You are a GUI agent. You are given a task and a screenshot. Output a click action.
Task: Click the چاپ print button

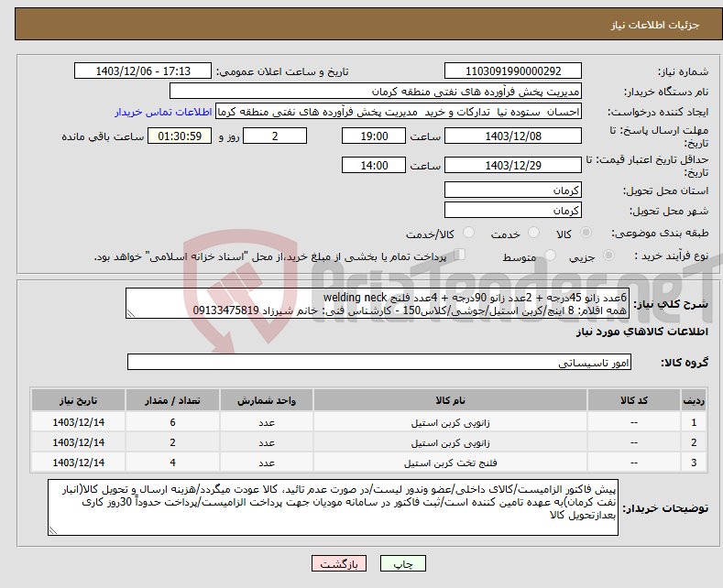coord(403,564)
